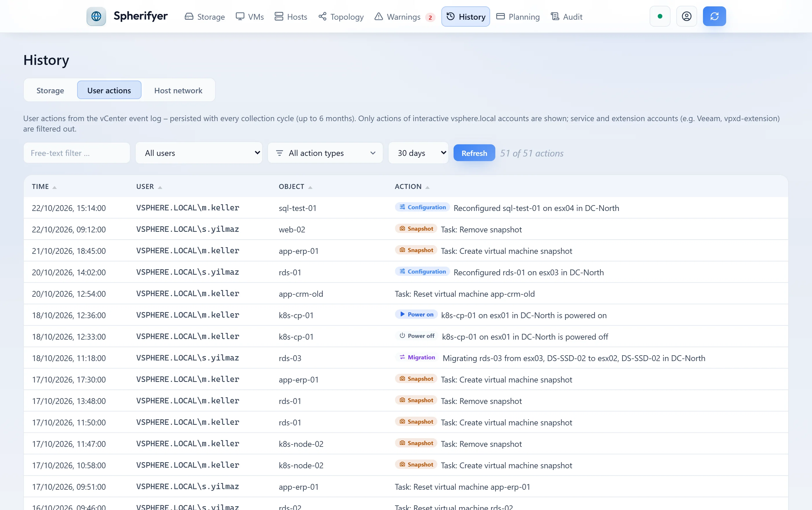The width and height of the screenshot is (812, 510).
Task: Click timestamp 17/10/2026, 11:47:00
Action: pos(69,444)
